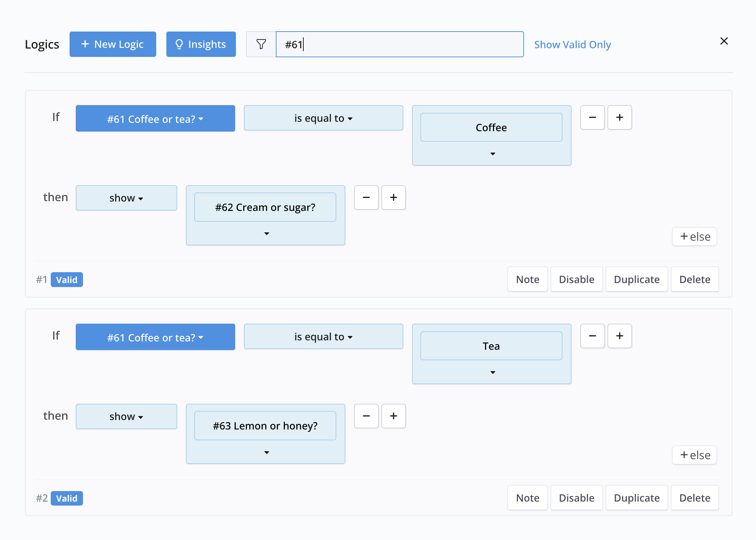Click the plus icon on logic #1
This screenshot has width=756, height=540.
tap(619, 117)
